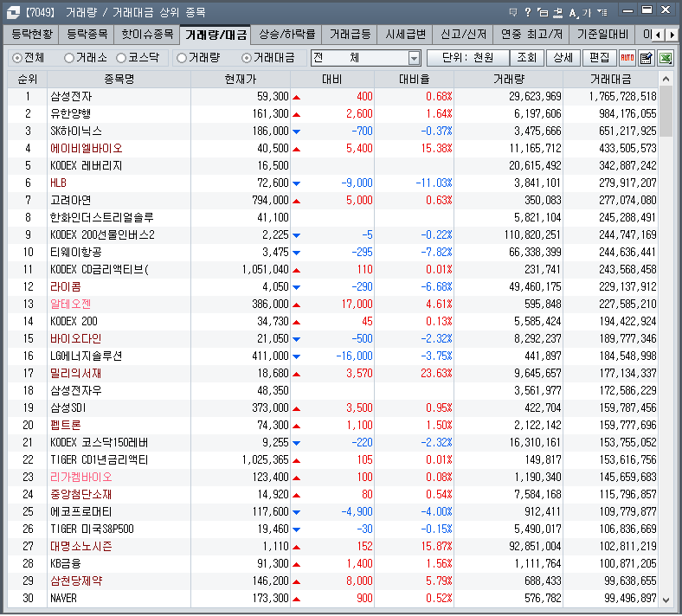This screenshot has width=682, height=616.
Task: Switch to the 등락종목 tab
Action: 87,35
